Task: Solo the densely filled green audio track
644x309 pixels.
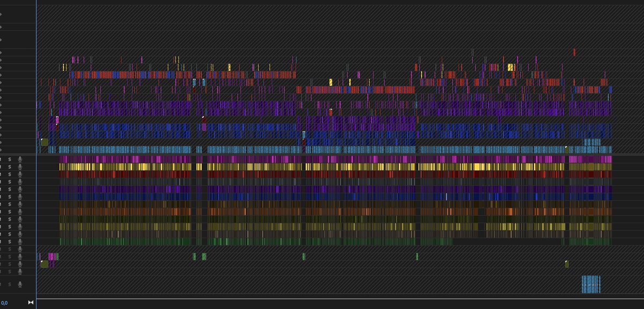Action: coord(10,241)
